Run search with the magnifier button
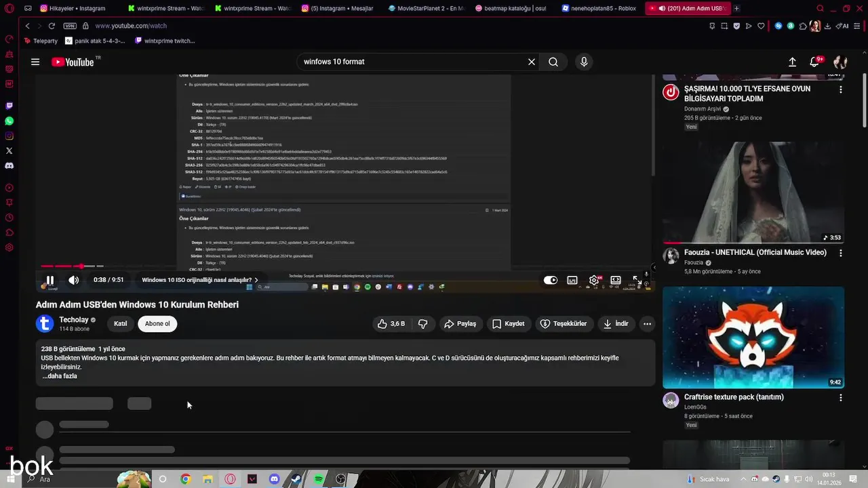868x488 pixels. click(x=553, y=62)
